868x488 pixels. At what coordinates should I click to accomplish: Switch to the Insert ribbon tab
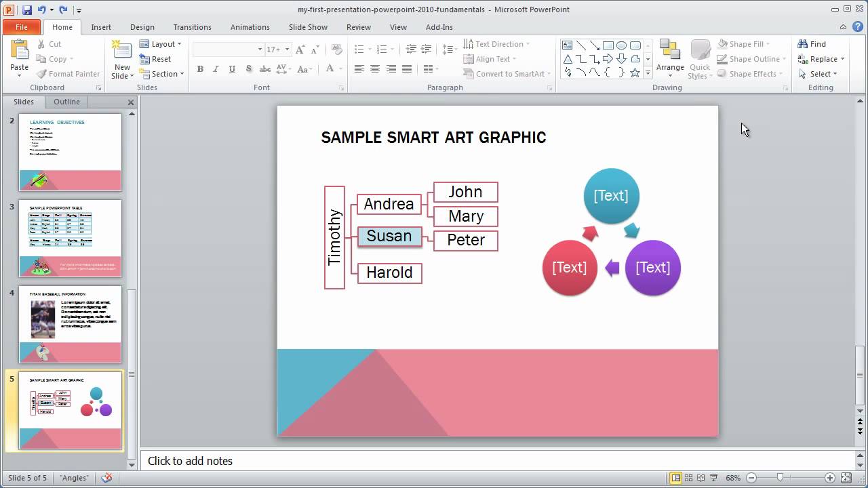click(101, 27)
